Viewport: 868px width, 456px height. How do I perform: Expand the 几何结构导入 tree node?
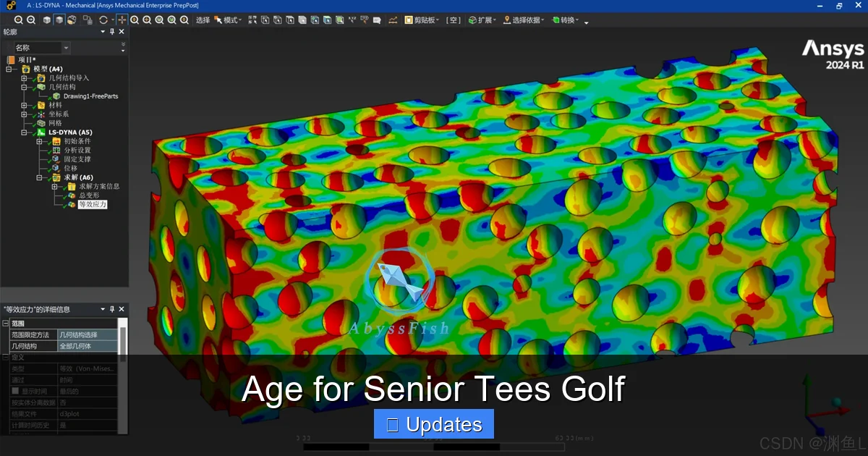24,78
